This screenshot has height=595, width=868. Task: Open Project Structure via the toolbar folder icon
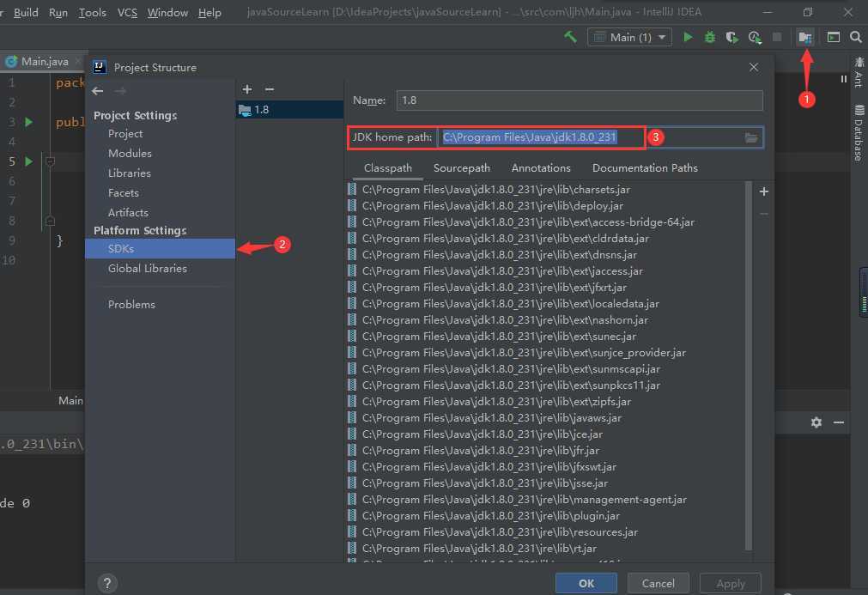point(804,37)
